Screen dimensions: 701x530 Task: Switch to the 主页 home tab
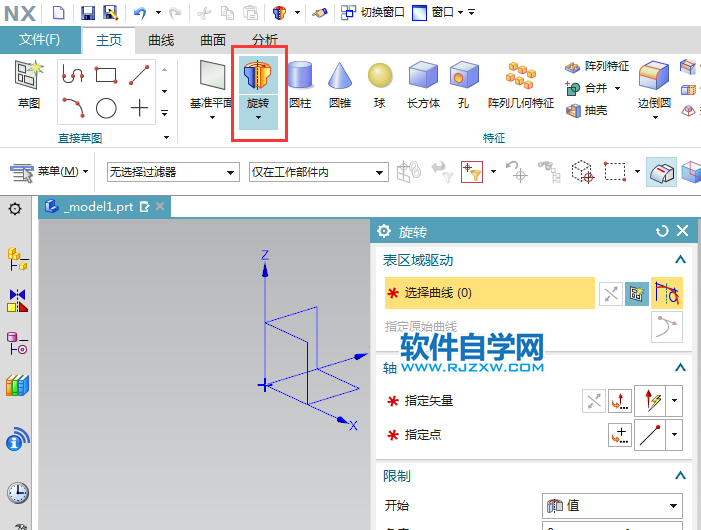pos(109,40)
